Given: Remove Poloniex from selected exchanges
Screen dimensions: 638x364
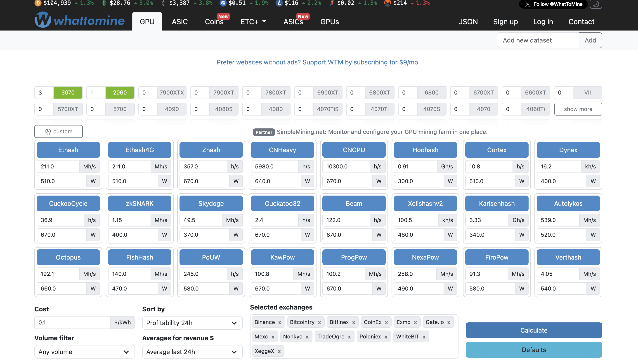Looking at the screenshot, I should (x=386, y=337).
